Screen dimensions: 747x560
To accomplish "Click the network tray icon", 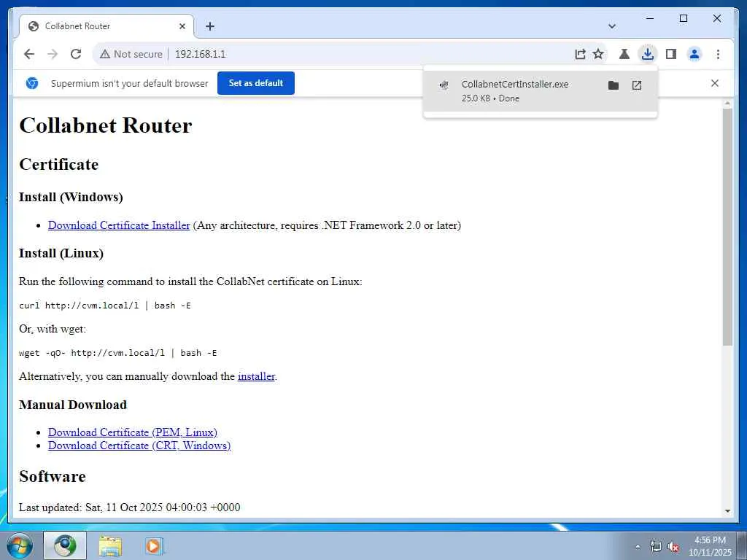I will tap(656, 546).
